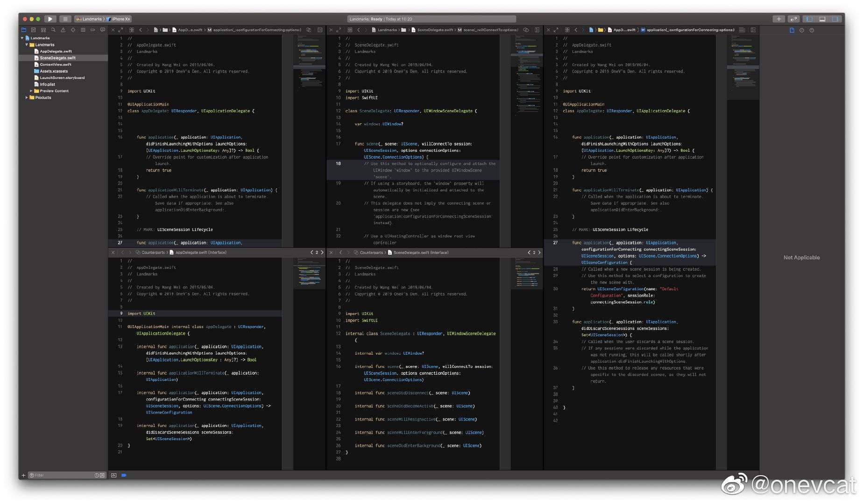
Task: Open related items menu in top-left editor
Action: [x=131, y=30]
